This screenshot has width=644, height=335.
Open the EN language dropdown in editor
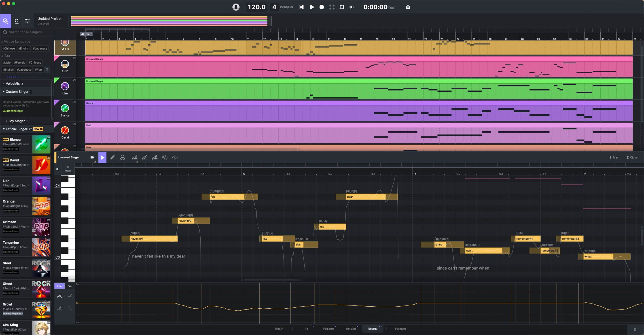point(93,157)
